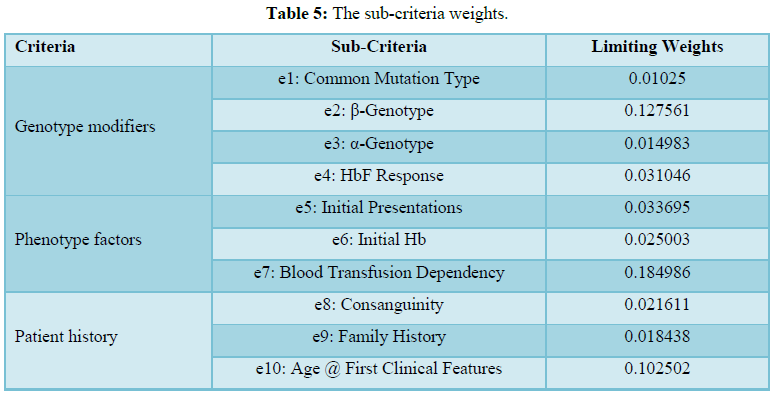Click the Genotype modifiers criteria cell
The image size is (775, 400).
[x=85, y=127]
